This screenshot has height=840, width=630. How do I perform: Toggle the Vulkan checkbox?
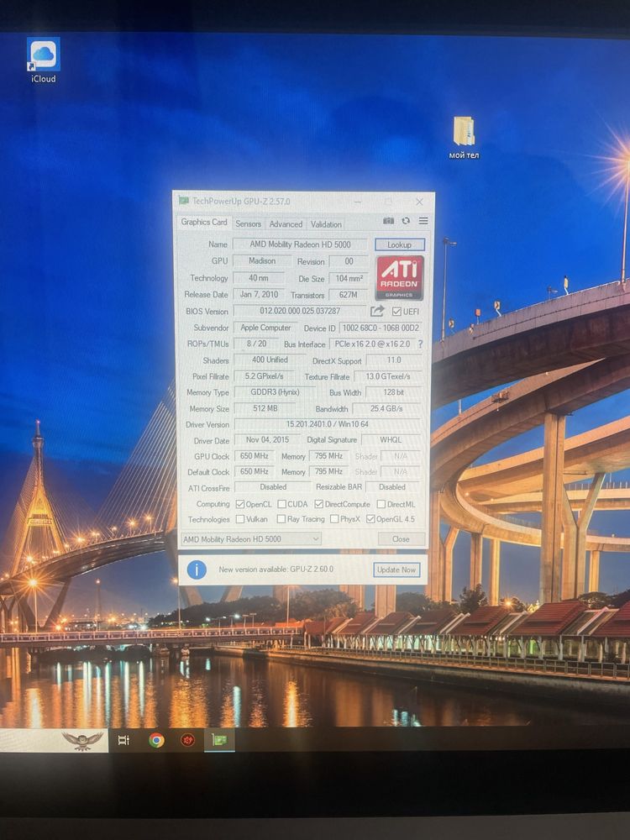tap(240, 519)
